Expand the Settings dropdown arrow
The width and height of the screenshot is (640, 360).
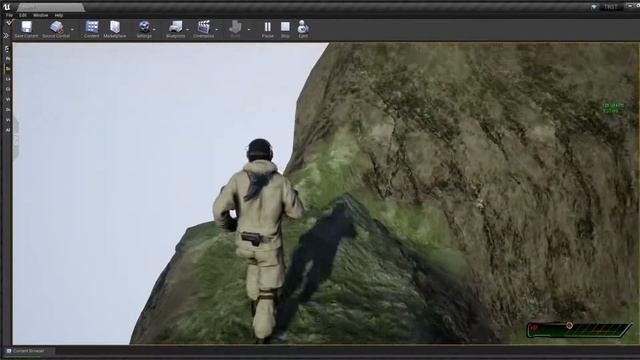coord(154,30)
